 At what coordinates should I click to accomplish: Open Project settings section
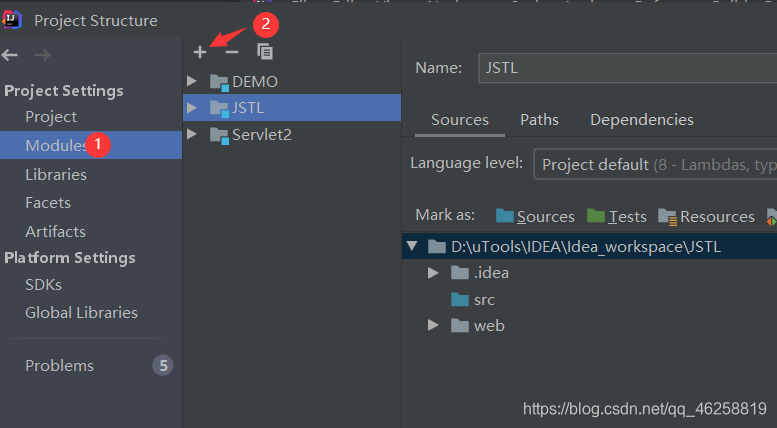tap(51, 117)
